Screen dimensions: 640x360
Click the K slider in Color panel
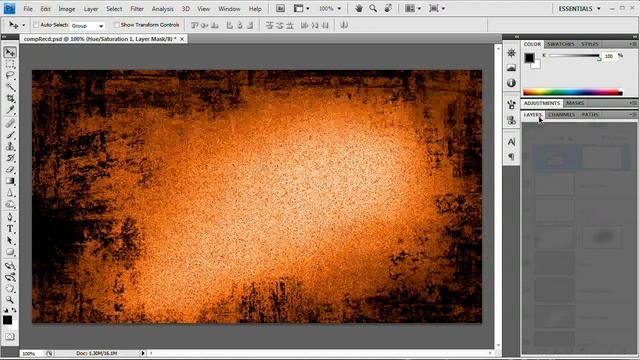tap(574, 56)
